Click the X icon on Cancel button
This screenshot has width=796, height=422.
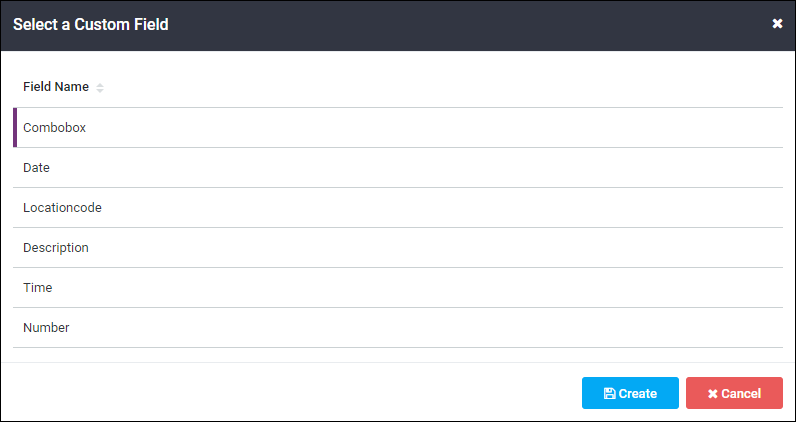coord(712,394)
